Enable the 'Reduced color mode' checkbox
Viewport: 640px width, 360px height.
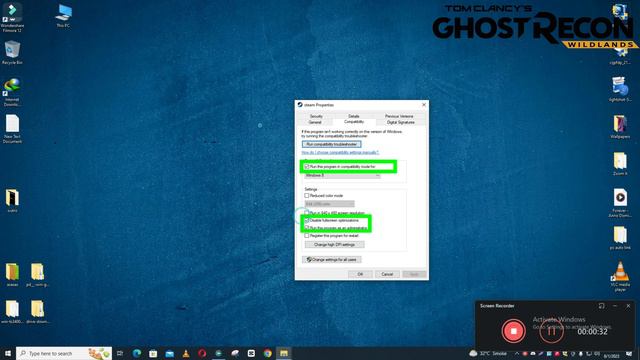click(307, 196)
